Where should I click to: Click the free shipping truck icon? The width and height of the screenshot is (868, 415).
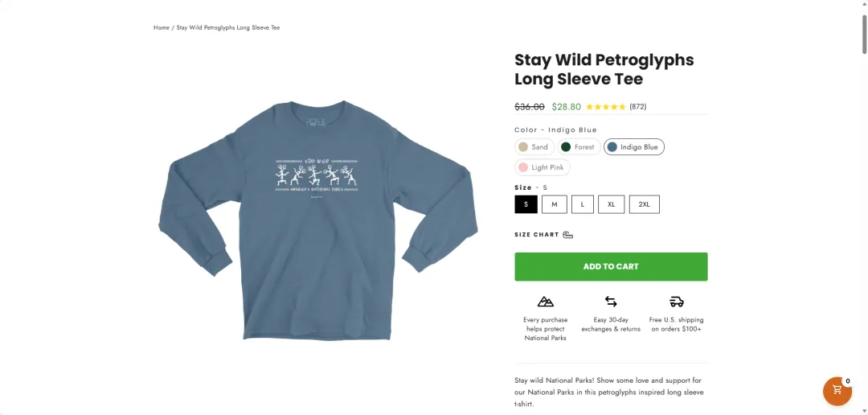(x=677, y=302)
